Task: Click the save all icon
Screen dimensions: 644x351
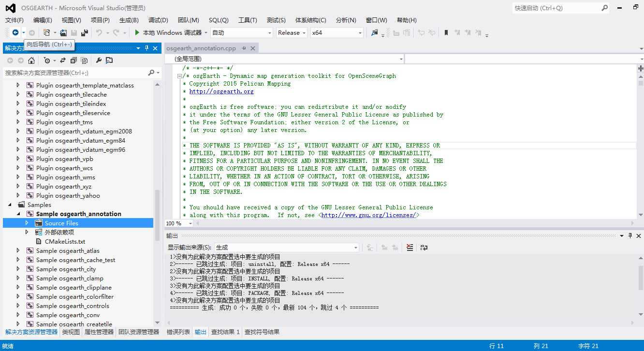Action: click(85, 32)
